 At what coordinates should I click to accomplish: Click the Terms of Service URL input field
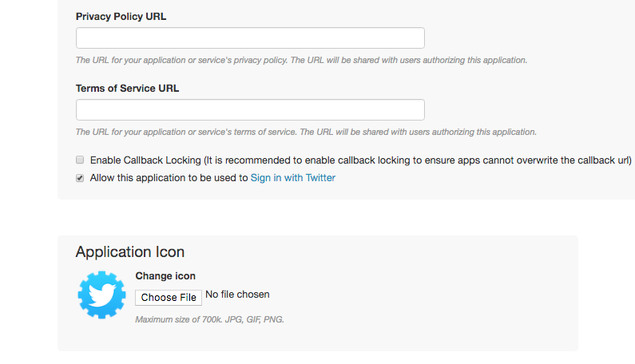click(250, 109)
